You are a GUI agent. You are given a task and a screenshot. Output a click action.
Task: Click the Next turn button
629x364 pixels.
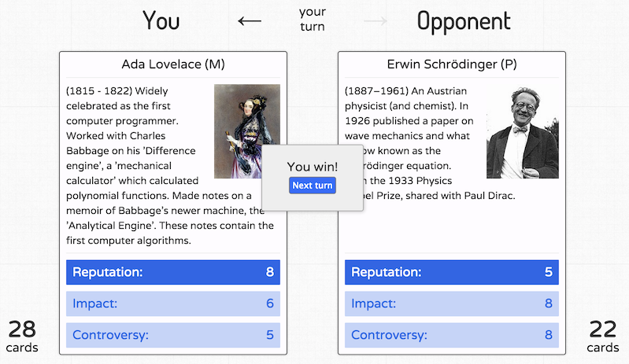point(312,186)
